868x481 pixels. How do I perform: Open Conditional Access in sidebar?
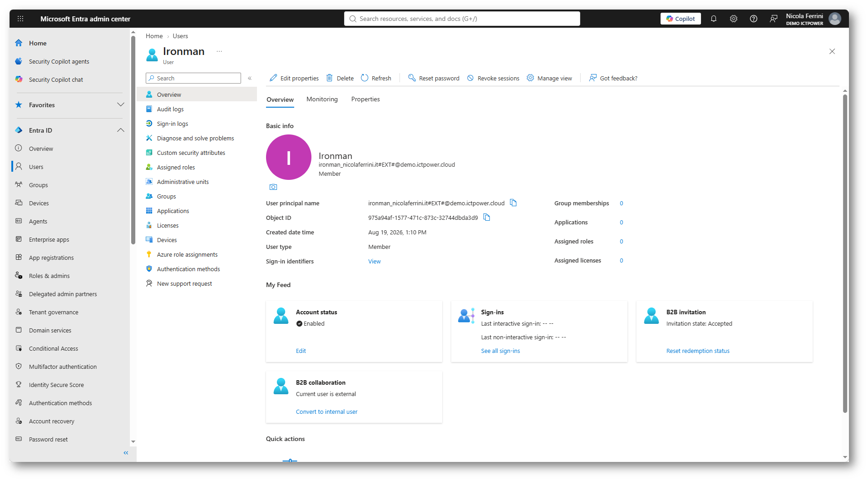pyautogui.click(x=54, y=348)
